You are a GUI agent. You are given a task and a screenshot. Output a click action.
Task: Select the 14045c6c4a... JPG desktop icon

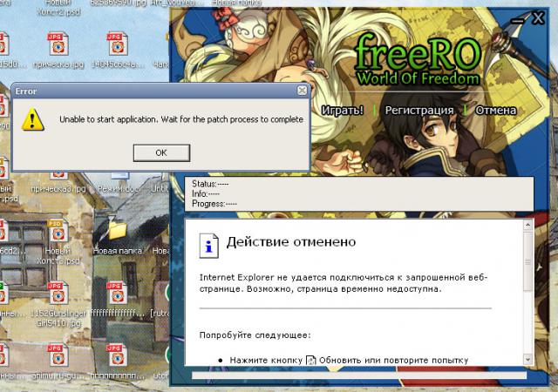click(x=118, y=49)
